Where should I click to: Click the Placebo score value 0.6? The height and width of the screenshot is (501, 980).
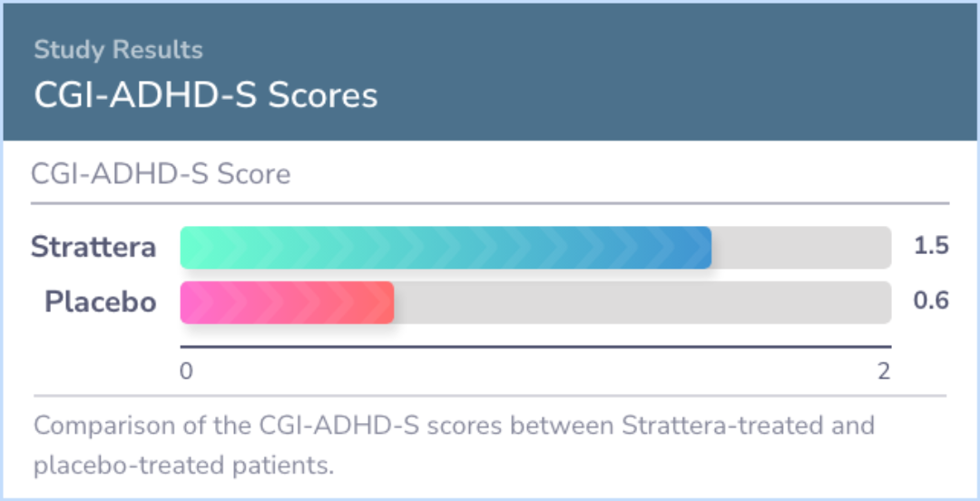pos(931,302)
